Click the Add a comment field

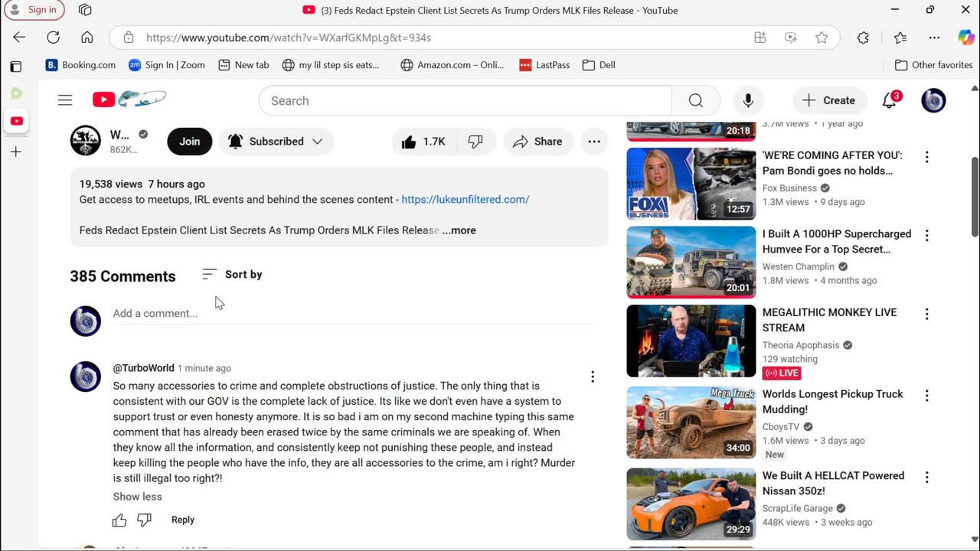[354, 314]
